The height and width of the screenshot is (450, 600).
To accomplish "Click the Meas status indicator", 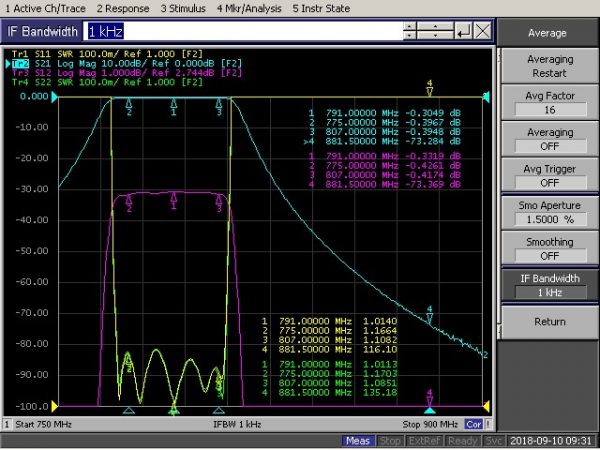I will tap(358, 440).
